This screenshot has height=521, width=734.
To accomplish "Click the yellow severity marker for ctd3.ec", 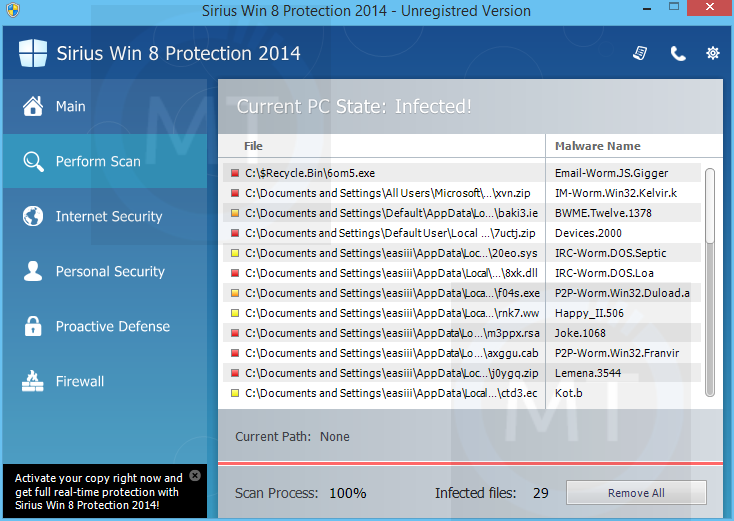I will (235, 393).
